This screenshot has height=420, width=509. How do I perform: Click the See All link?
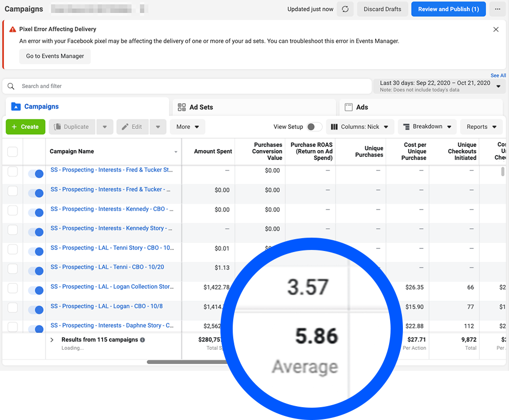coord(498,75)
